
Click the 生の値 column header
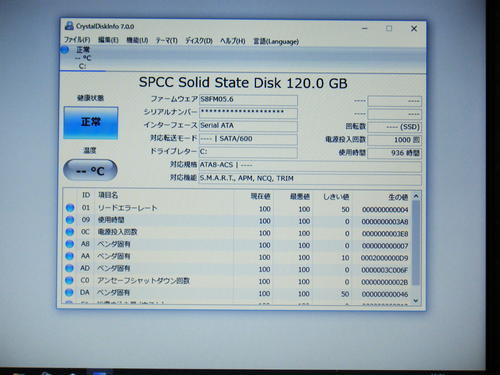pyautogui.click(x=398, y=198)
